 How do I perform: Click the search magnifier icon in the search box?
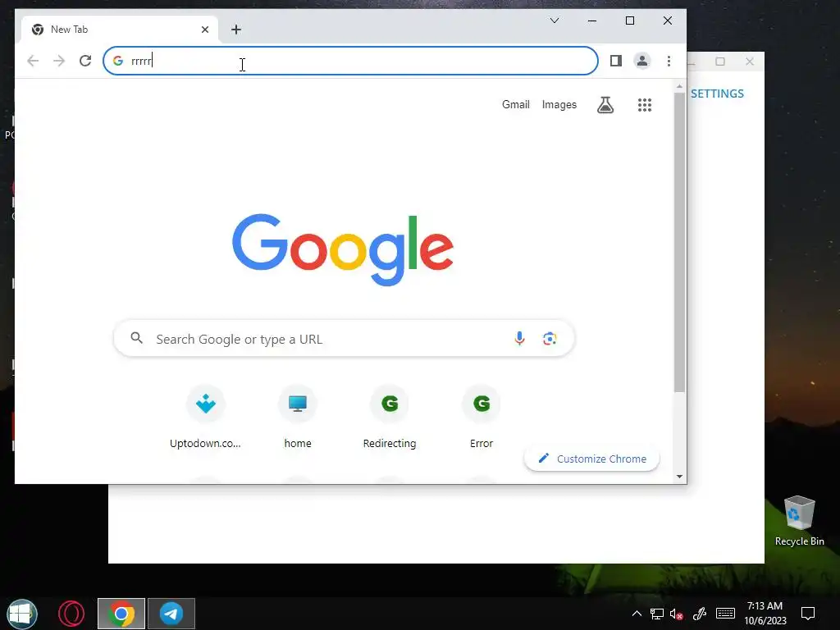point(137,338)
